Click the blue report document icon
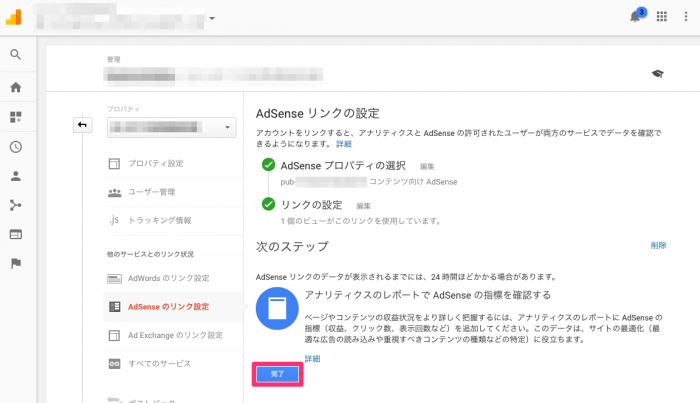 pos(277,308)
